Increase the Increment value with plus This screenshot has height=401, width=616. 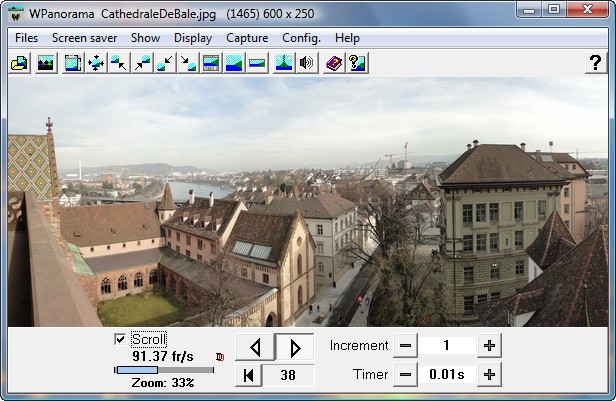click(x=489, y=346)
